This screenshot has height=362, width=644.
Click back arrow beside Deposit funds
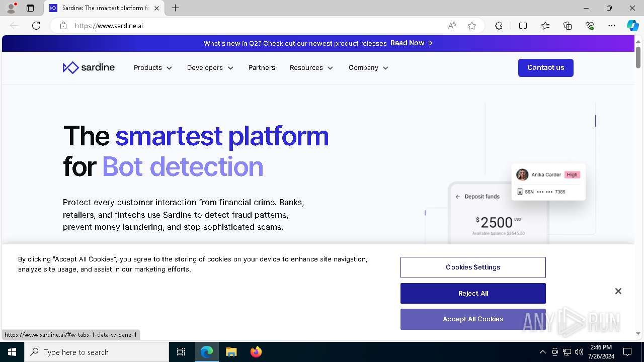tap(458, 197)
